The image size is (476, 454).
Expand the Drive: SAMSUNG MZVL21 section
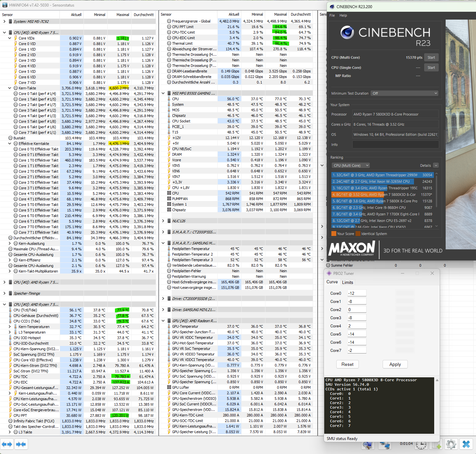tap(163, 310)
